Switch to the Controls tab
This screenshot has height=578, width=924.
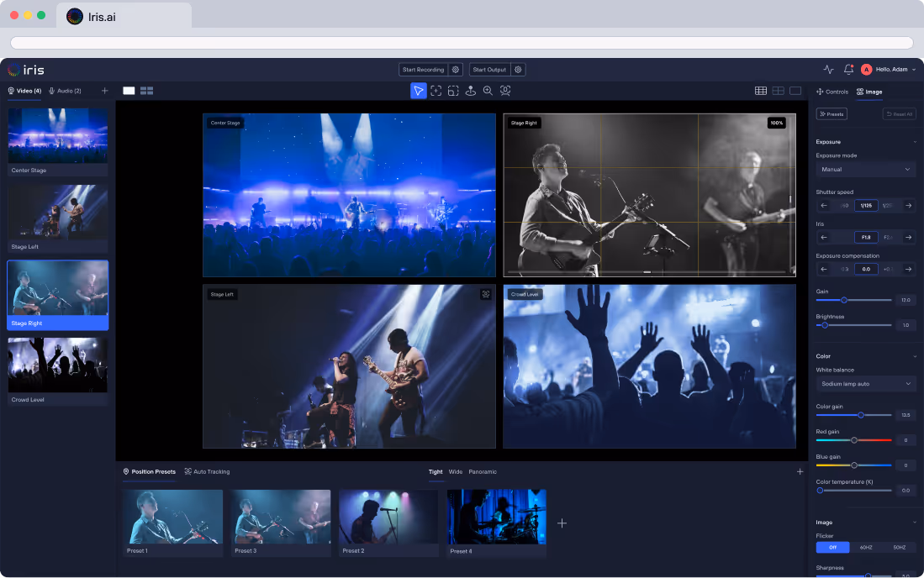click(832, 92)
